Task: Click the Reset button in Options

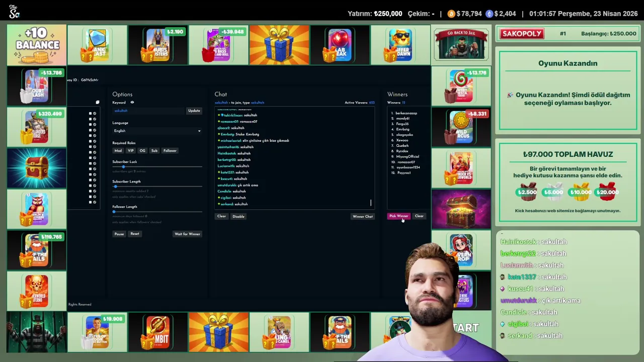Action: 135,234
